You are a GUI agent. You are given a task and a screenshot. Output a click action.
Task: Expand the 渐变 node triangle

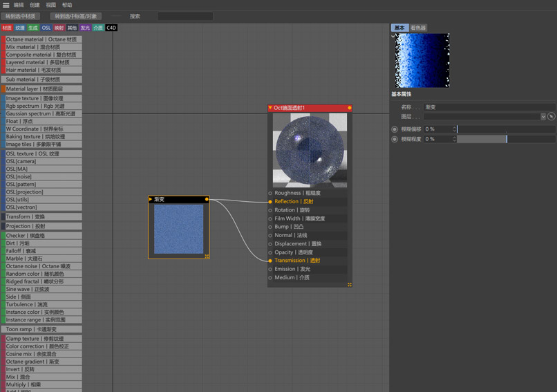(x=151, y=199)
